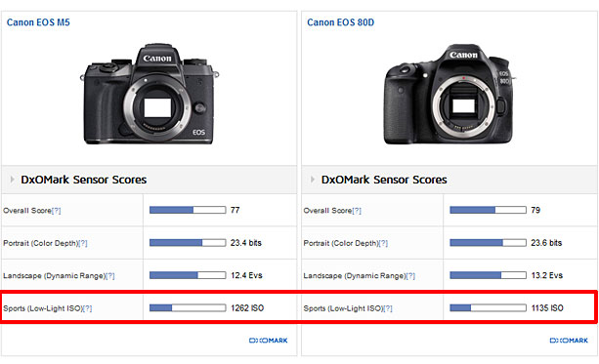Open the M5 Sports Low-Light ISO help [?]
Image resolution: width=599 pixels, height=364 pixels.
click(87, 308)
